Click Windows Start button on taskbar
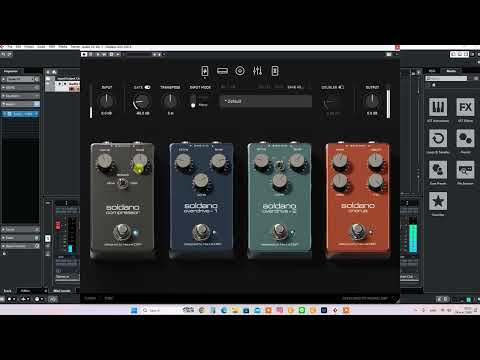 pyautogui.click(x=134, y=310)
